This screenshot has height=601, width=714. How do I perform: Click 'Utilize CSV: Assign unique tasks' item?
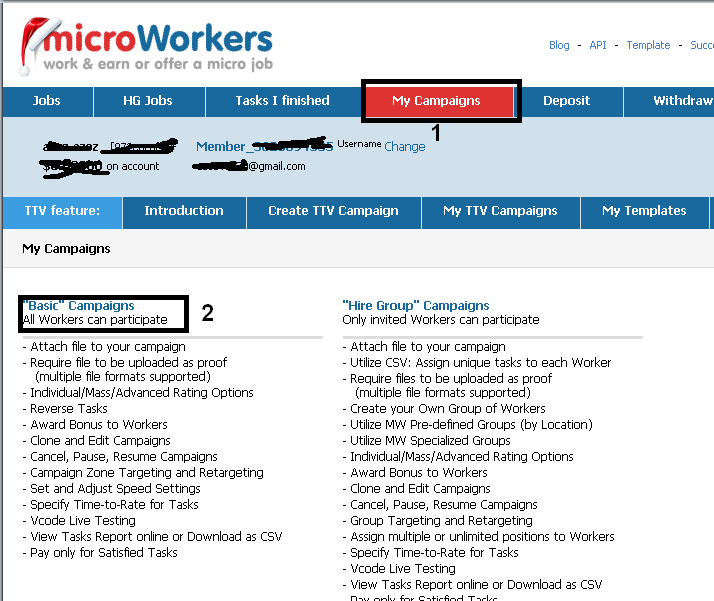pos(480,363)
